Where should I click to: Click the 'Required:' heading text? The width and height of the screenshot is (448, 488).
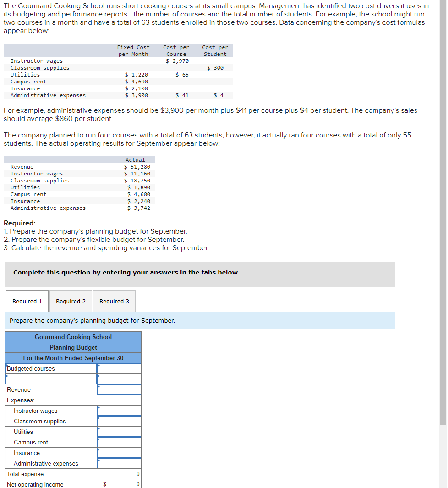click(20, 223)
